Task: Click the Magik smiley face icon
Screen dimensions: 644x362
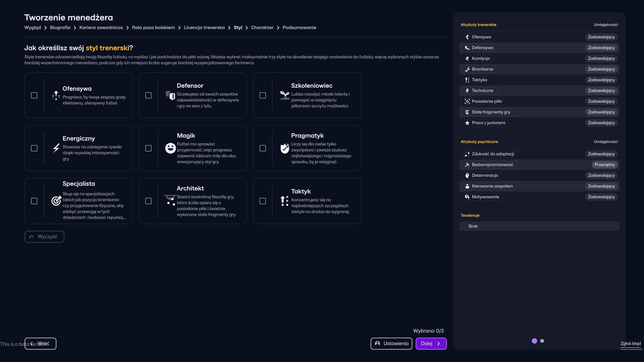Action: [x=170, y=148]
